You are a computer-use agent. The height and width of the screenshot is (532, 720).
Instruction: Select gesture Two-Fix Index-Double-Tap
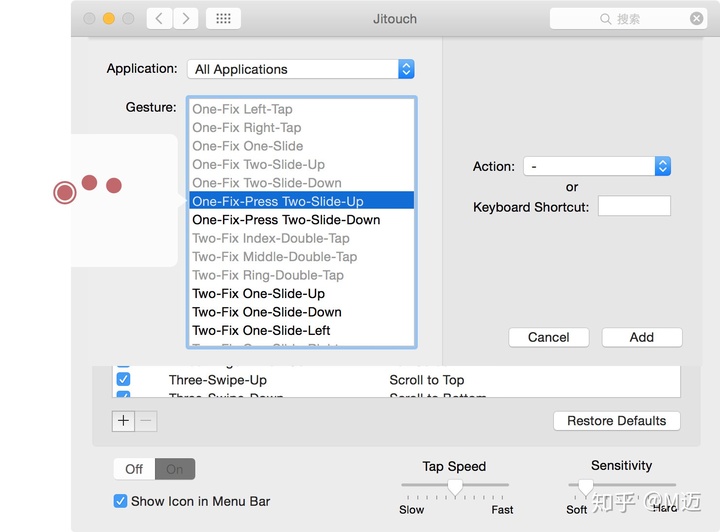[x=301, y=238]
